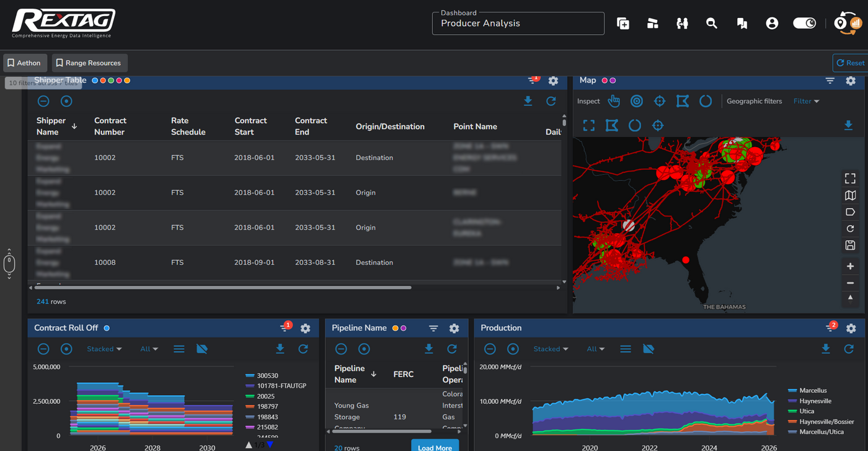This screenshot has height=451, width=868.
Task: Open the Stacked dropdown in Contract Roll Off
Action: (x=104, y=349)
